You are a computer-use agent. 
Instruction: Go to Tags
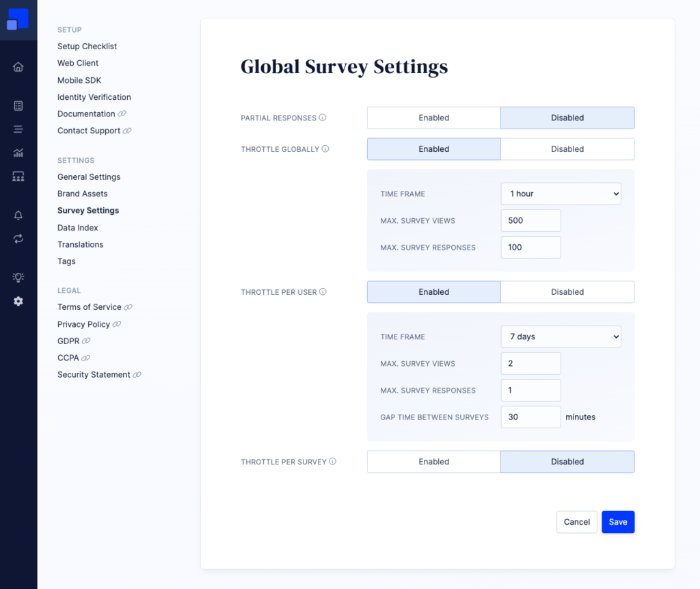click(x=66, y=261)
